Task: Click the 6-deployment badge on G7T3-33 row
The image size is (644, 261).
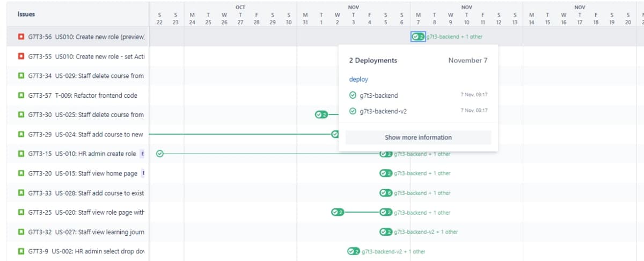Action: click(385, 193)
